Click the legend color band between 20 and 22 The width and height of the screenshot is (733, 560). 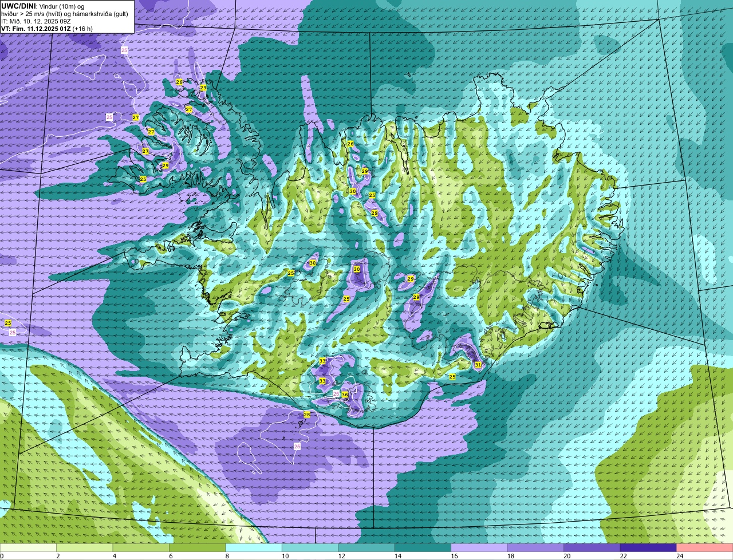point(592,547)
